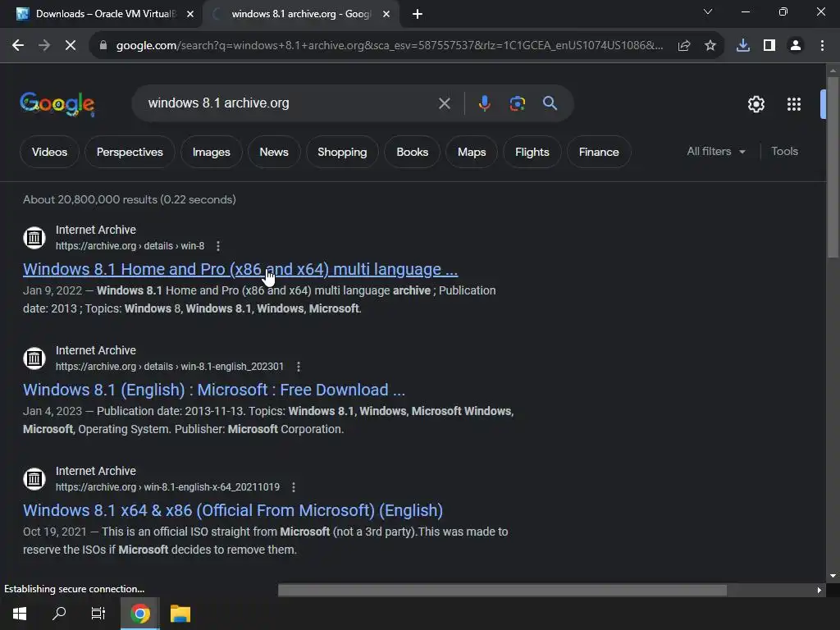Image resolution: width=840 pixels, height=630 pixels.
Task: Open Windows Start menu
Action: (20, 614)
